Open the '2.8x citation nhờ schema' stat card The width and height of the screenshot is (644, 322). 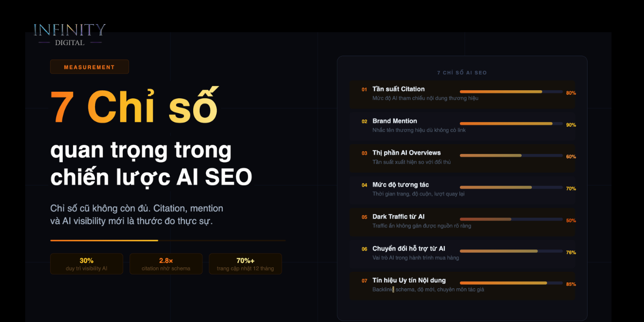[x=166, y=264]
